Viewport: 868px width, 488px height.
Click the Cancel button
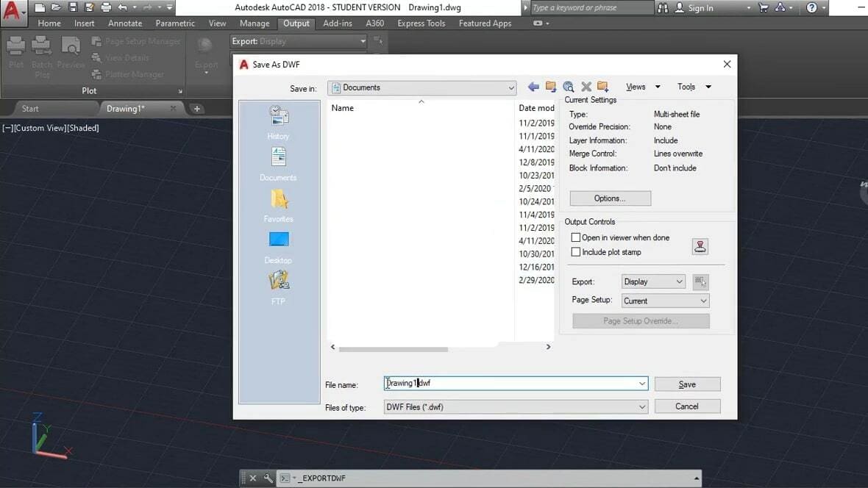(x=687, y=406)
